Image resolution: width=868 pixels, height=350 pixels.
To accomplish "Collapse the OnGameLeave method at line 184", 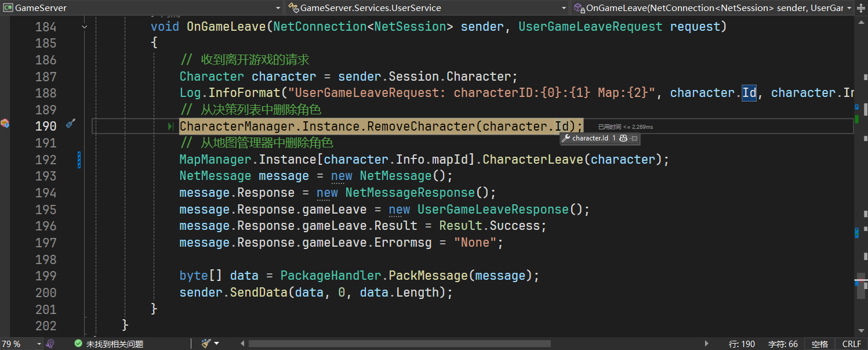I will [x=85, y=27].
